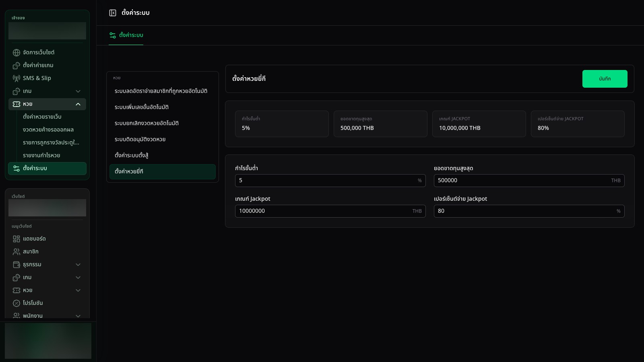Select ระบบติดอนุมัติงวดหวย setting
This screenshot has width=644, height=362.
tap(163, 140)
